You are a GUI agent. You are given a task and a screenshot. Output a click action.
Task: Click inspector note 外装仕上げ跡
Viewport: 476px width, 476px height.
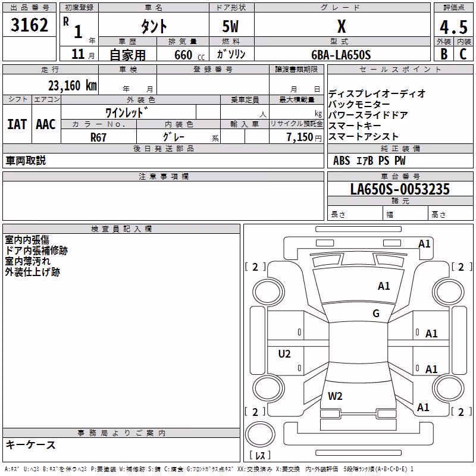(x=33, y=272)
